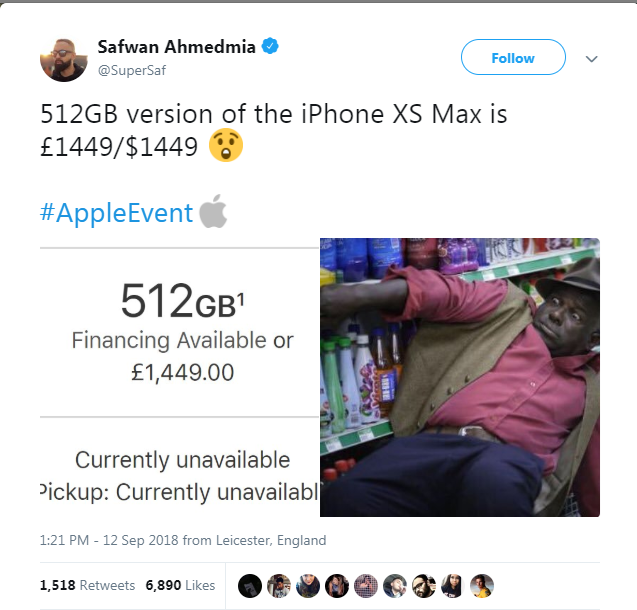Click the Apple logo emoji

213,211
